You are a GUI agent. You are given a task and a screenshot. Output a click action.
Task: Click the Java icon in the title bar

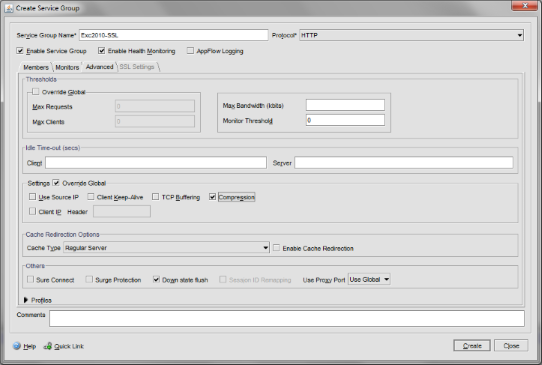coord(9,8)
